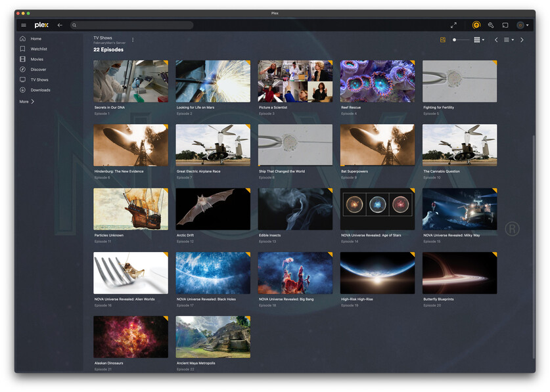Open the grid view mode dropdown
The image size is (550, 392).
(479, 40)
